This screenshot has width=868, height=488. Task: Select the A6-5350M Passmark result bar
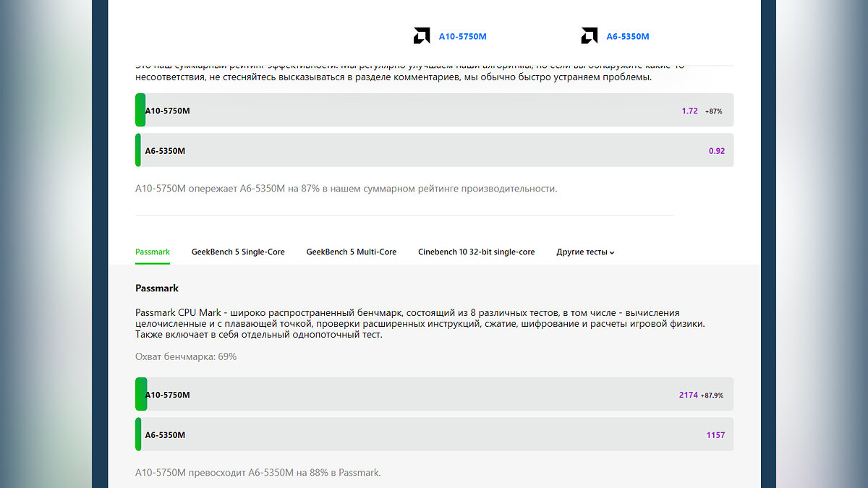point(434,435)
